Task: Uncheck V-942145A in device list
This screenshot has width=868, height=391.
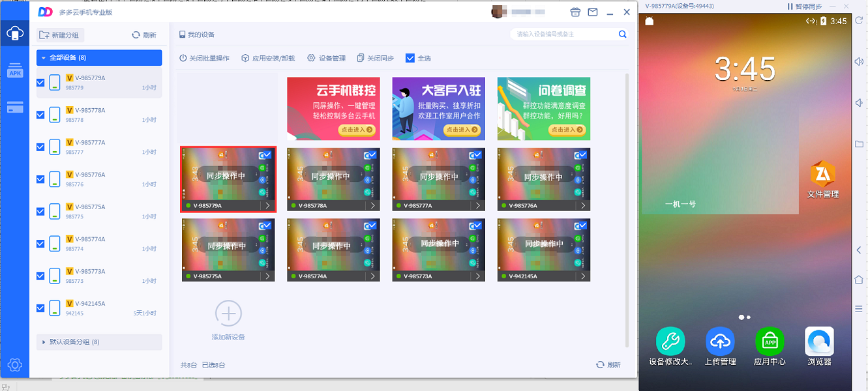Action: point(41,308)
